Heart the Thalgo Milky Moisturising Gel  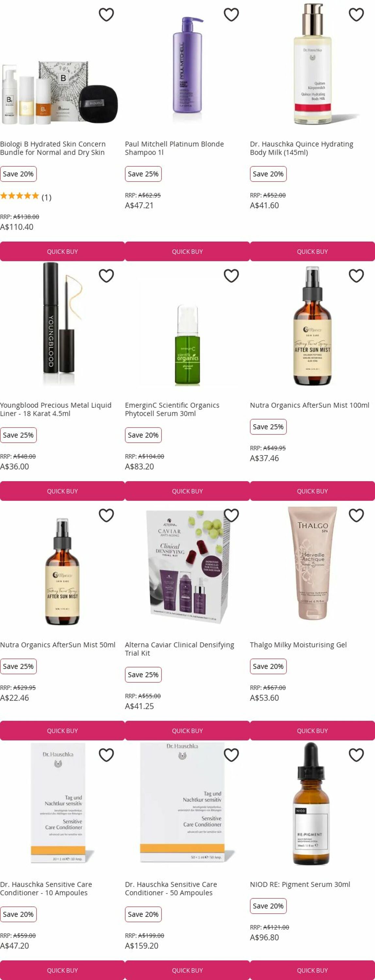356,515
